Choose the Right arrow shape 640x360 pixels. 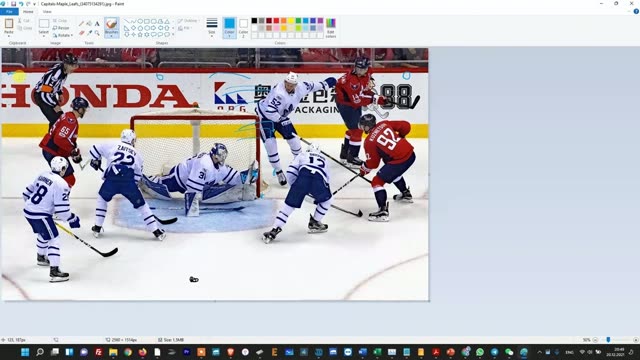pyautogui.click(x=153, y=28)
